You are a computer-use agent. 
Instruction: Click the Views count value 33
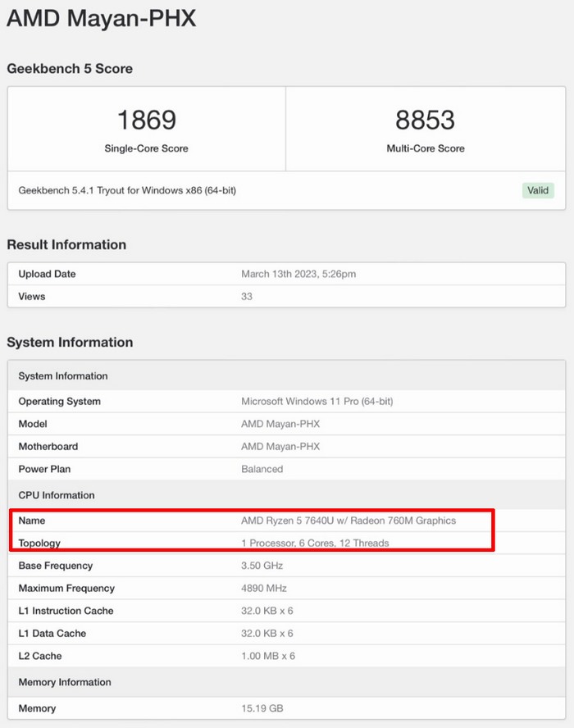[247, 296]
